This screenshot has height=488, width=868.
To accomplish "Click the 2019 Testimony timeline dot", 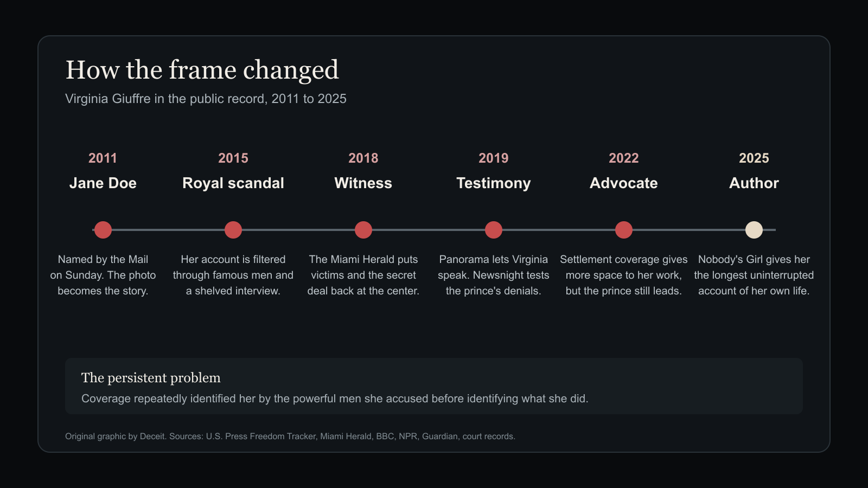I will 494,230.
